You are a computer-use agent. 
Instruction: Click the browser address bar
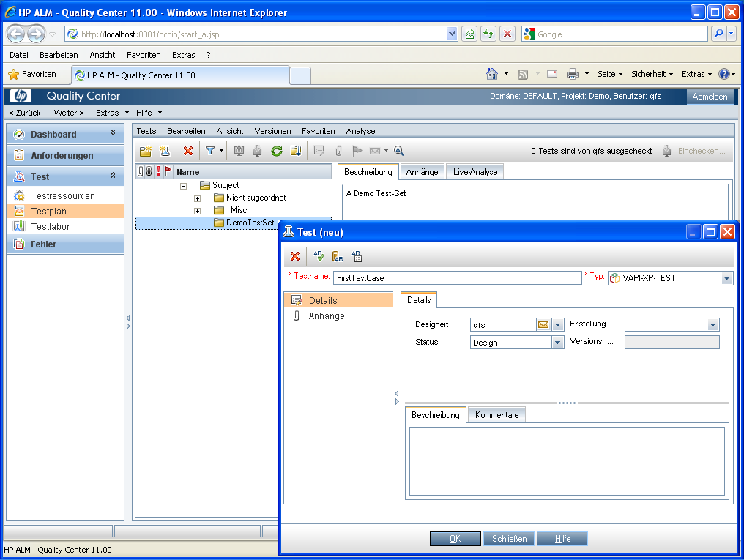(x=256, y=34)
